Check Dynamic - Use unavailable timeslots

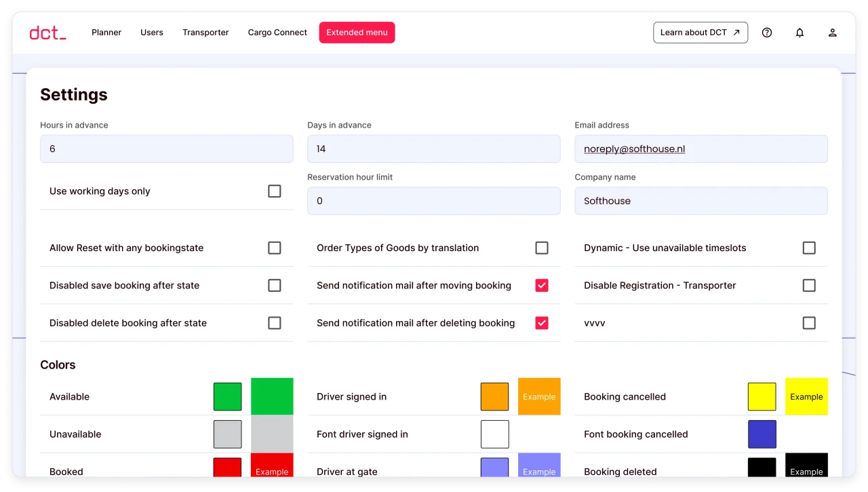point(808,248)
